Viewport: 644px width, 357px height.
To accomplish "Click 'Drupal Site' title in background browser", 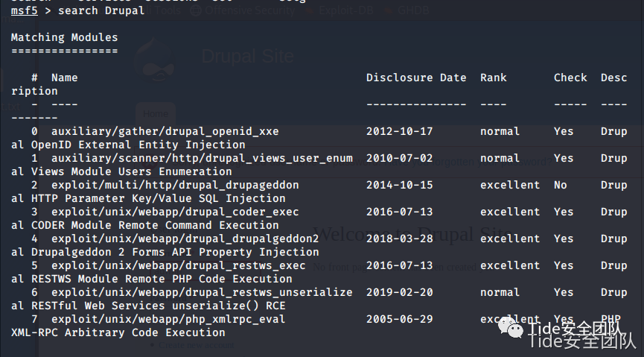I will click(x=248, y=56).
